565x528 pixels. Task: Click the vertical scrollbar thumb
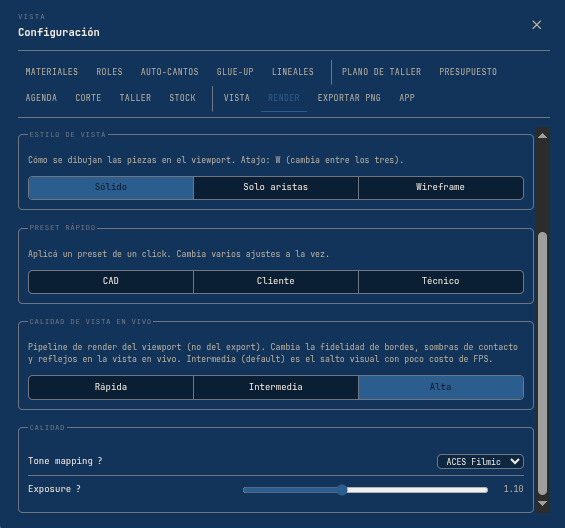pos(542,364)
